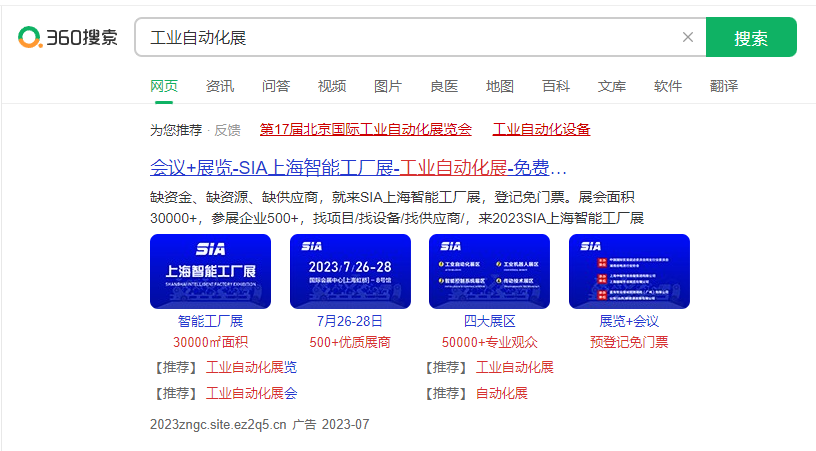Screen dimensions: 816x451
Task: Click the result description starting 缺资金、缺资源
Action: [397, 208]
